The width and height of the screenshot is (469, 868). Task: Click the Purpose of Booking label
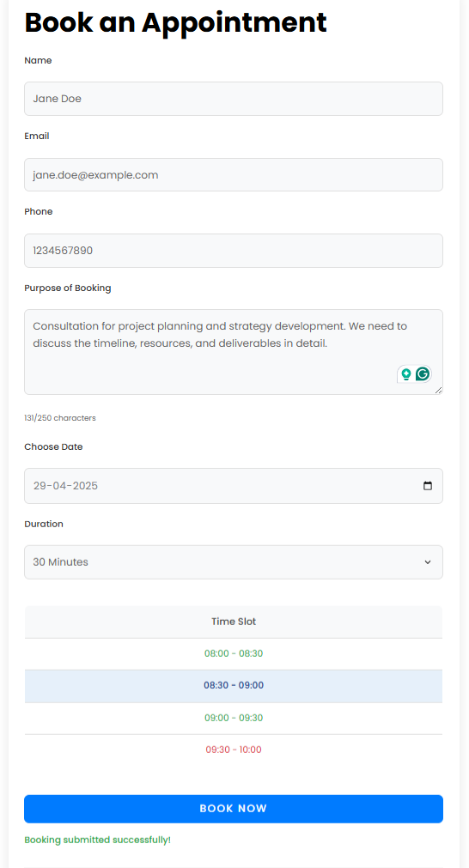click(68, 288)
